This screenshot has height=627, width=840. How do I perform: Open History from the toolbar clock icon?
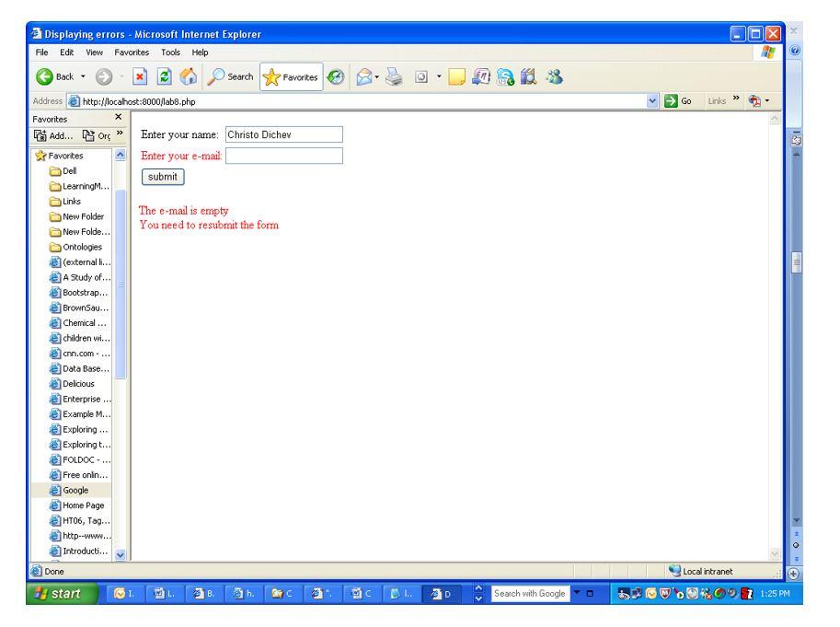[336, 77]
